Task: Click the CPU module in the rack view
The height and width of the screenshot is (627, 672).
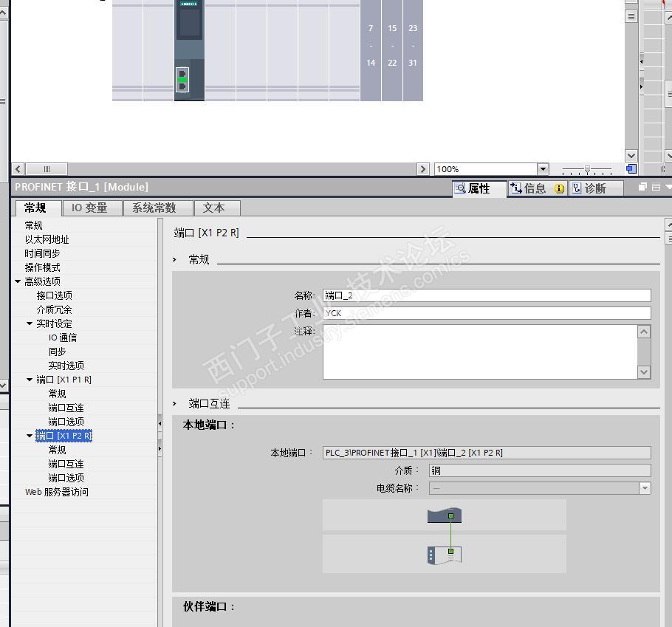Action: 190,50
